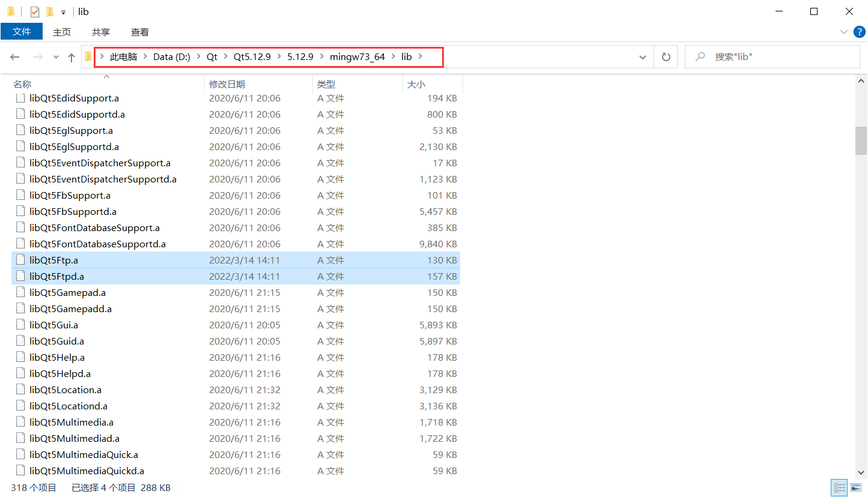Select file libQt5EglSupport.a

coord(235,130)
